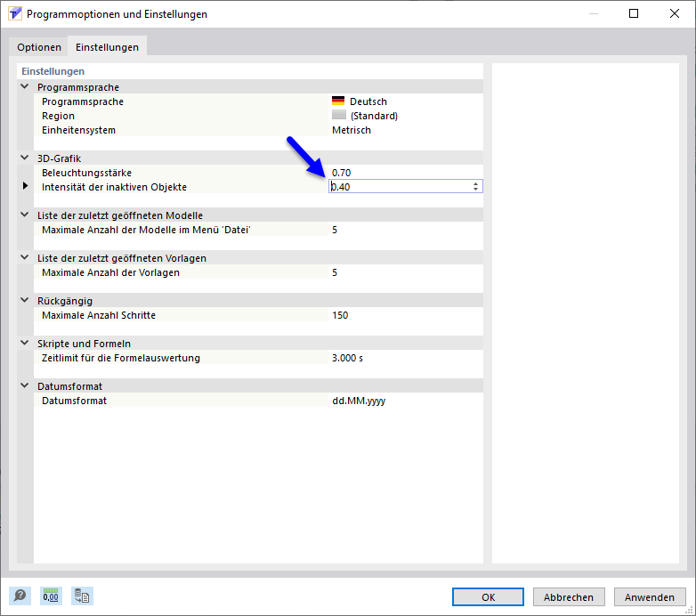Open units and decimal places icon
Viewport: 696px width, 616px height.
(51, 596)
